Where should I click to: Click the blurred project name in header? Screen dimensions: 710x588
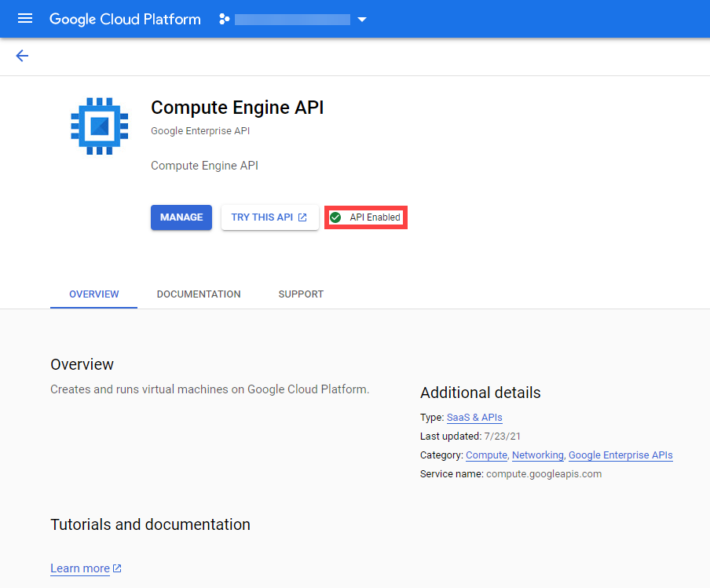292,19
